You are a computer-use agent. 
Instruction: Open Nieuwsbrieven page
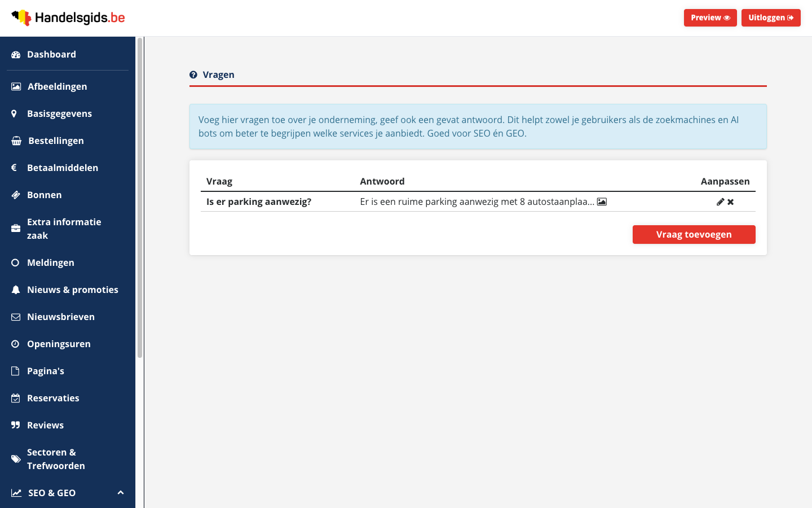point(61,317)
